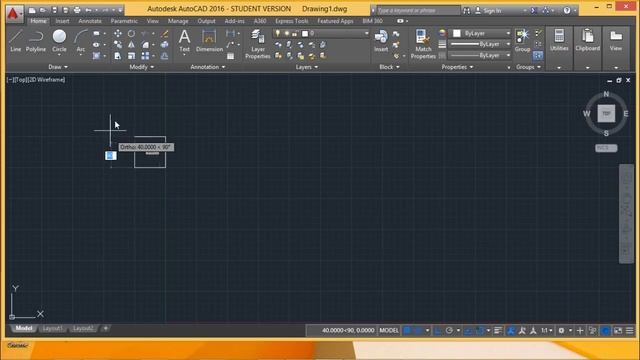Open the Manage ribbon tab
This screenshot has width=640, height=360.
point(178,21)
